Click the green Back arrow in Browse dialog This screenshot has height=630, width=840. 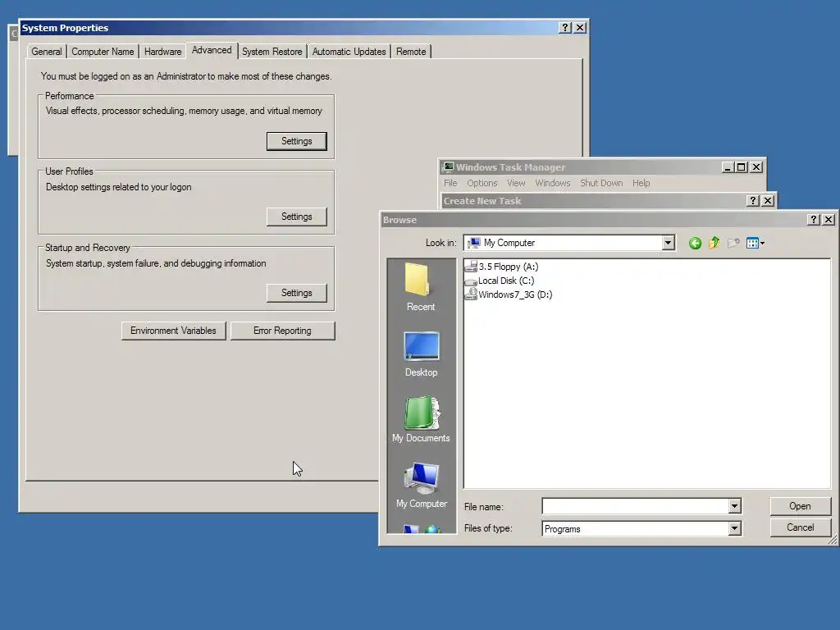click(x=695, y=243)
